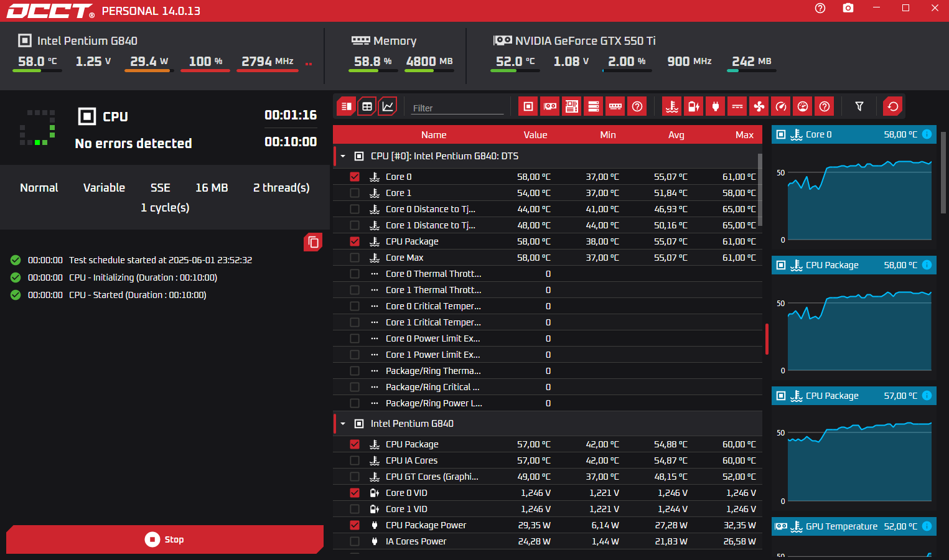This screenshot has height=560, width=949.
Task: Open info for the GPU Temperature graph
Action: coord(927,526)
